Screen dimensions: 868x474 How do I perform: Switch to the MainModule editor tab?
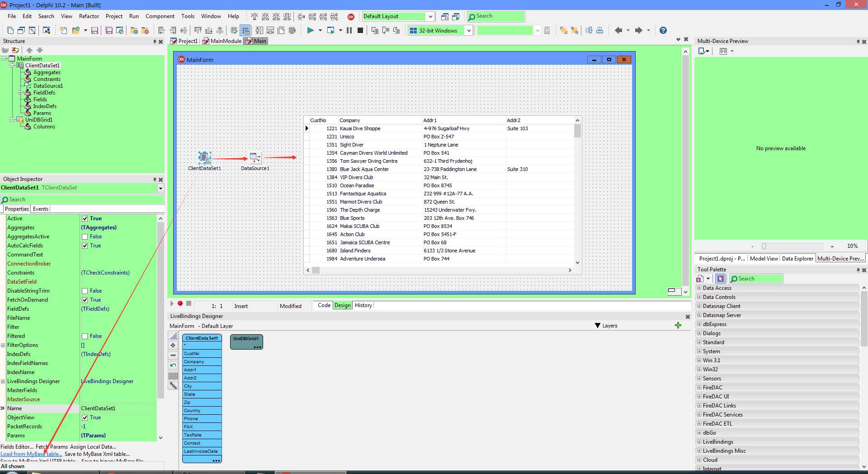point(222,41)
